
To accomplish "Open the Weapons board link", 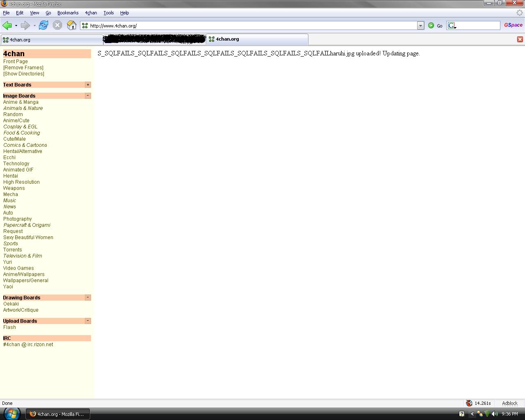I will 14,188.
